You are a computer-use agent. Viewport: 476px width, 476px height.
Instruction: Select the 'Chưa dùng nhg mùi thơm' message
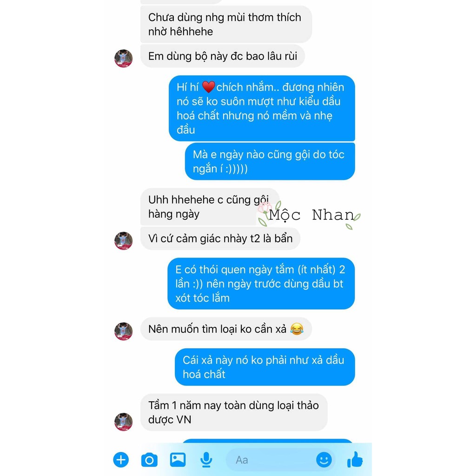[x=226, y=24]
